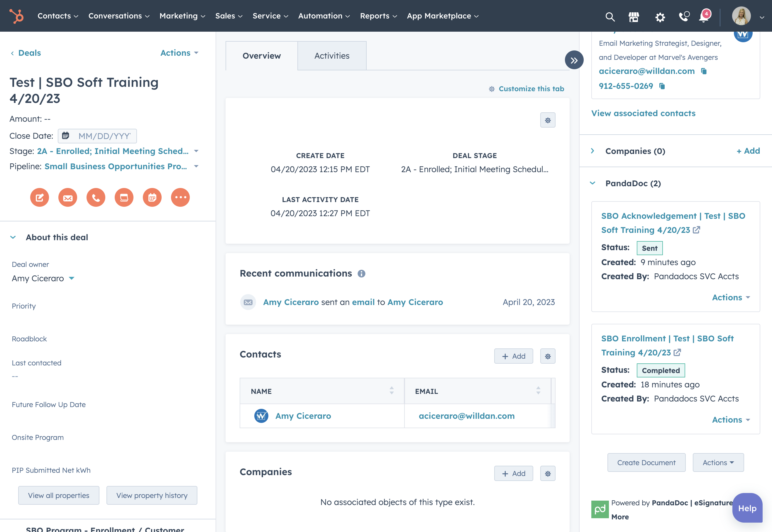
Task: Copy email aciceraro@willdan.com with copy icon
Action: click(x=704, y=71)
